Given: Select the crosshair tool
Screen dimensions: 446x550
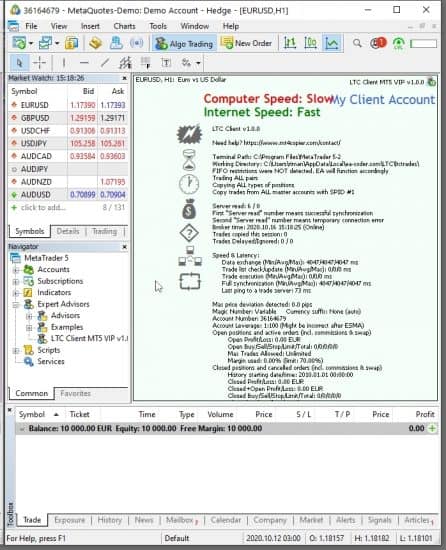Looking at the screenshot, I should click(39, 63).
